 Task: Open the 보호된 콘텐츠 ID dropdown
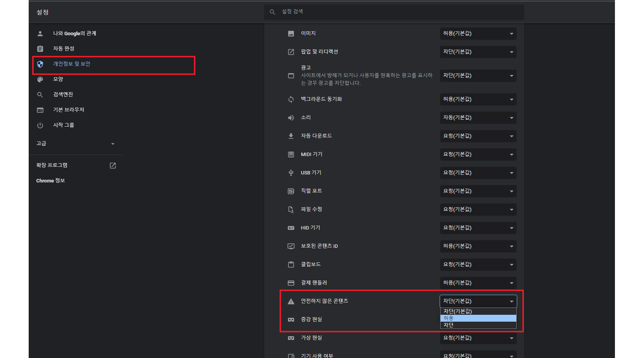(478, 246)
